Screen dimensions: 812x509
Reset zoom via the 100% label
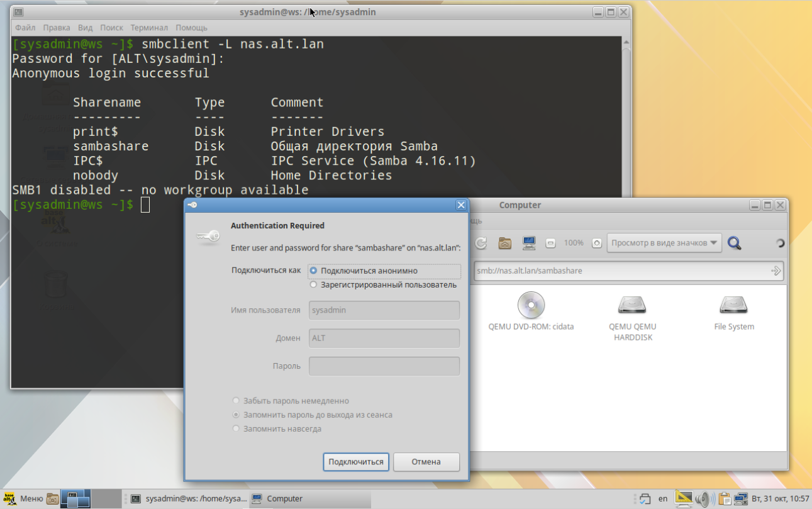(x=574, y=243)
